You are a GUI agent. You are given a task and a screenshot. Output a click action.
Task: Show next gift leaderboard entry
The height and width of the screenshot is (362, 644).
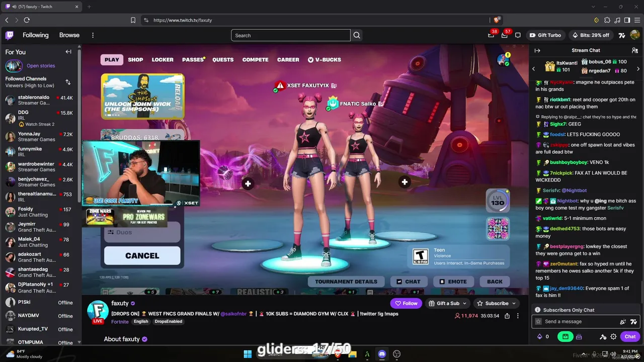click(x=639, y=69)
